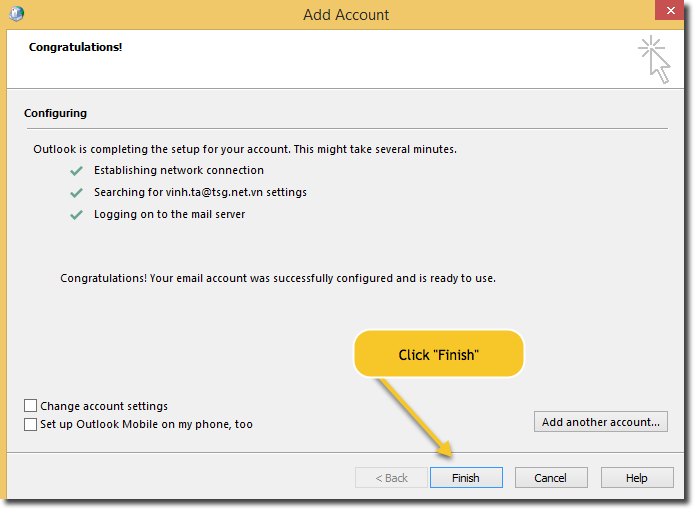This screenshot has width=694, height=509.
Task: Open Help from the dialog footer
Action: [636, 478]
